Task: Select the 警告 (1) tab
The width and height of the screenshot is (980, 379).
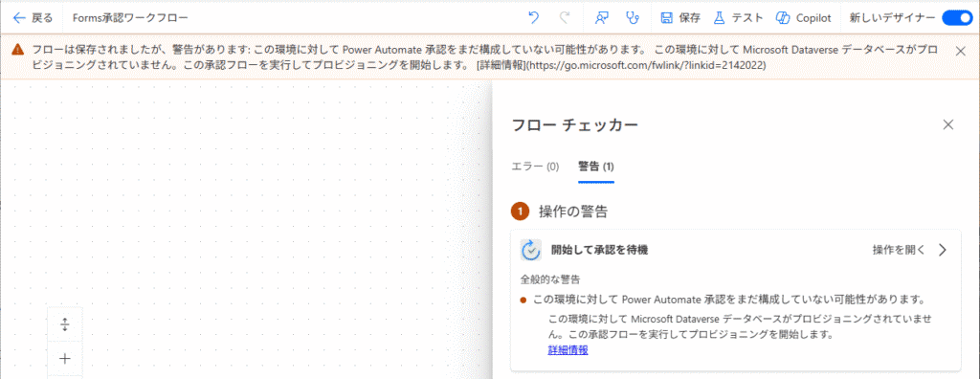Action: pos(596,167)
